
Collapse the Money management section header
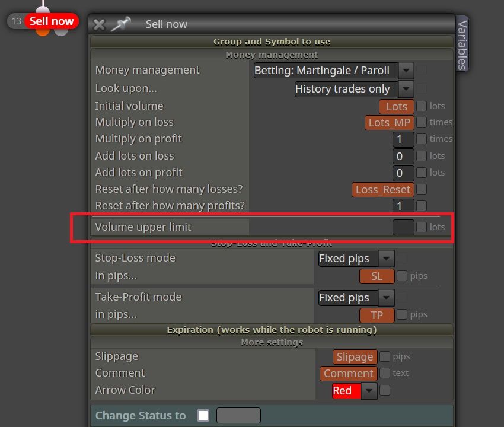272,55
